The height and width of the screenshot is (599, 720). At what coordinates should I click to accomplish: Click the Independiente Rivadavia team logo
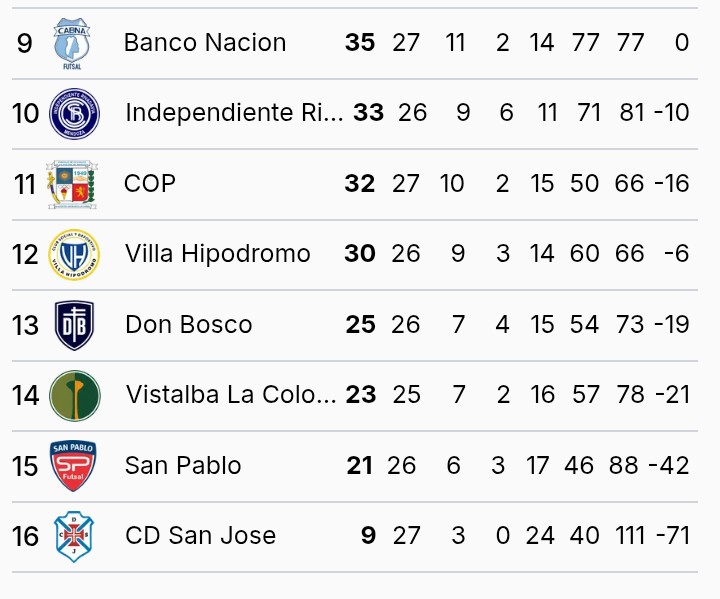(75, 113)
